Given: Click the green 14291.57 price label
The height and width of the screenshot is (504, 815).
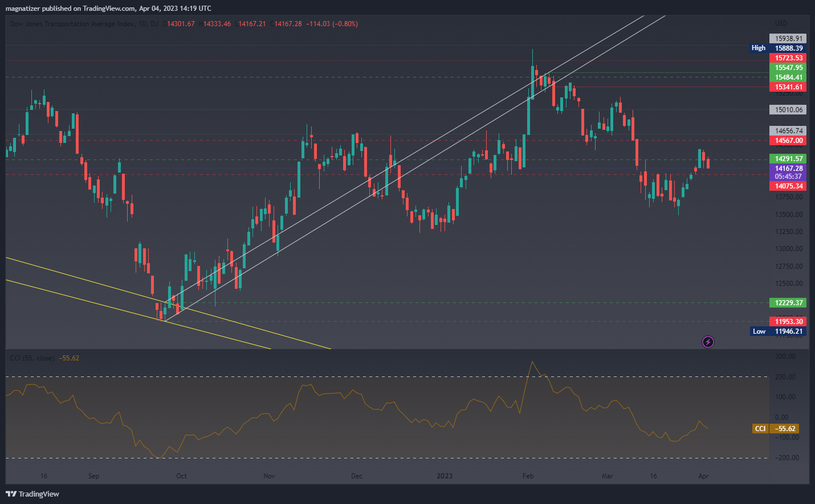Looking at the screenshot, I should (x=788, y=159).
